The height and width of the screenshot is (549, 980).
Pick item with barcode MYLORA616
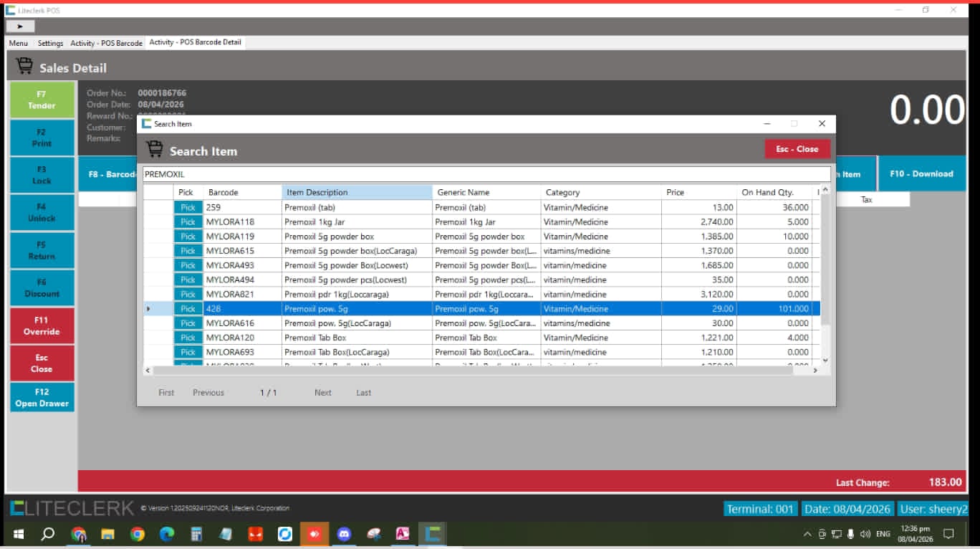pyautogui.click(x=188, y=323)
